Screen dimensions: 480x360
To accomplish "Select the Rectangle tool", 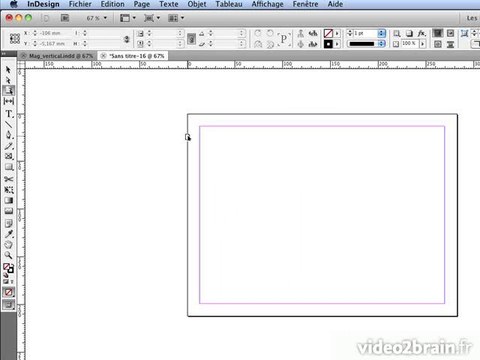I will (8, 167).
